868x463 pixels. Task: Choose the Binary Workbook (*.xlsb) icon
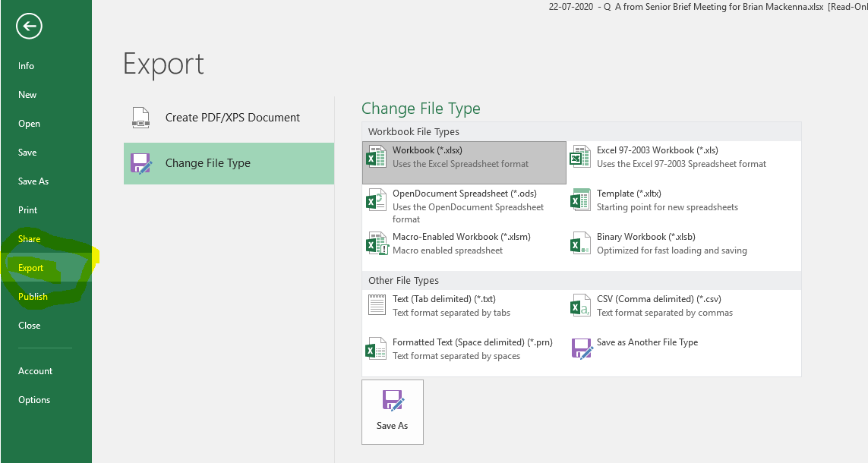pos(580,243)
